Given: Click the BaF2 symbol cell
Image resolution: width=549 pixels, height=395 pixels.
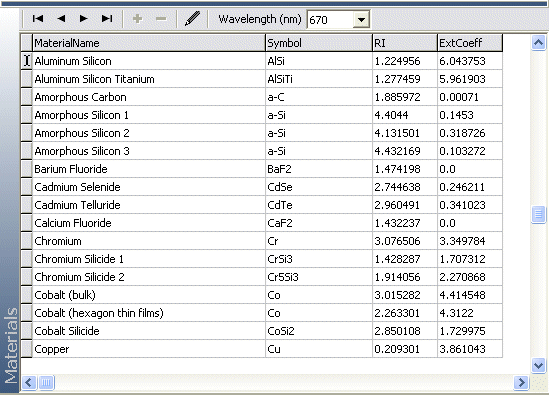Looking at the screenshot, I should click(x=319, y=169).
